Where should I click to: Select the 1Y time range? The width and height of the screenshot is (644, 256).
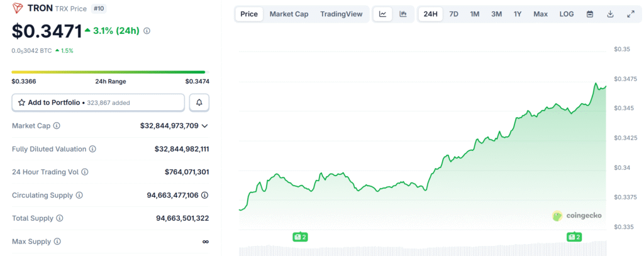[x=517, y=14]
